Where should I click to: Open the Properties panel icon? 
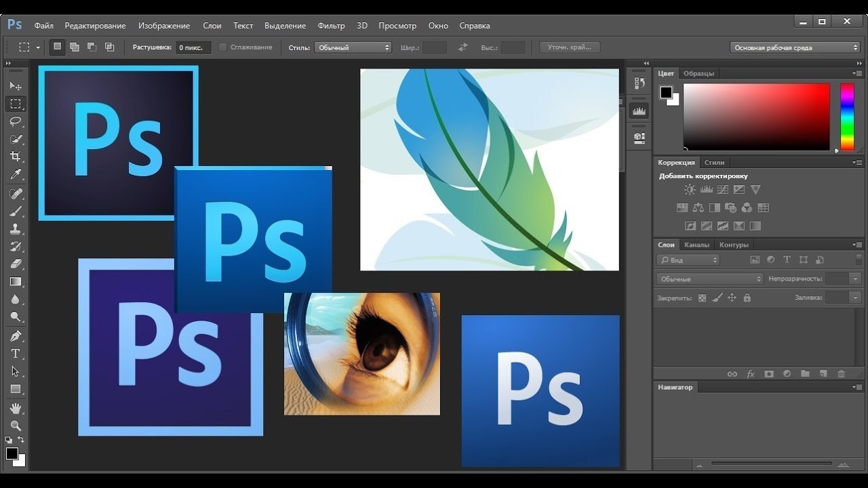point(639,137)
